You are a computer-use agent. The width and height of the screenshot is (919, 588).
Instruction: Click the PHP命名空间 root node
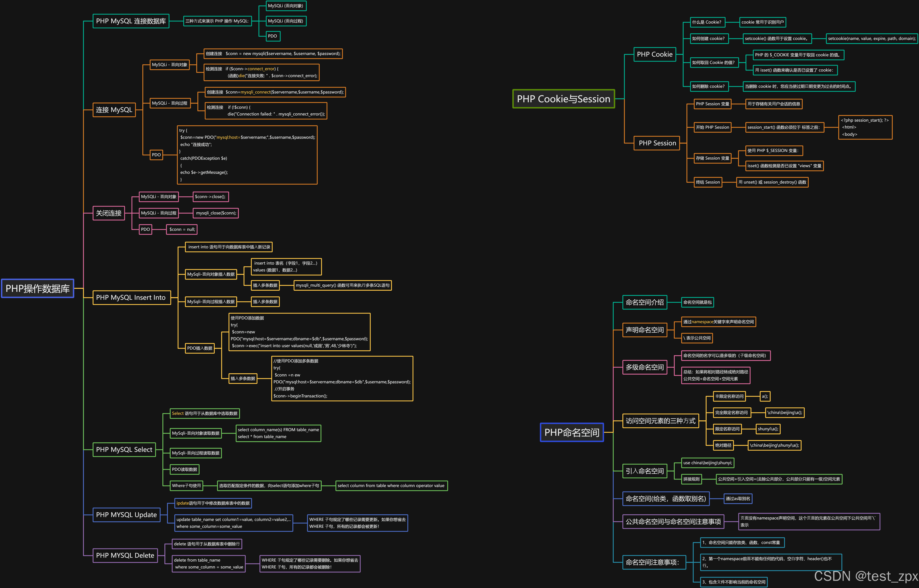(572, 432)
